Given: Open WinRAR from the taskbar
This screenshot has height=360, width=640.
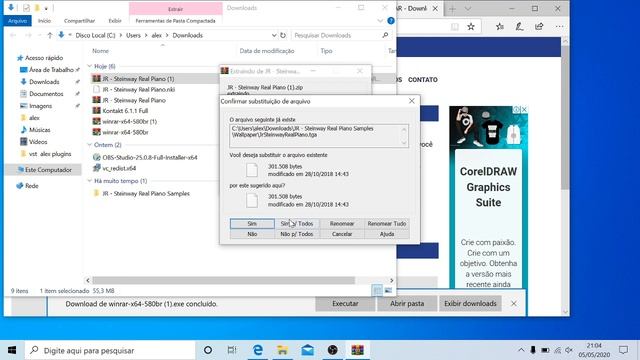Looking at the screenshot, I should click(357, 350).
